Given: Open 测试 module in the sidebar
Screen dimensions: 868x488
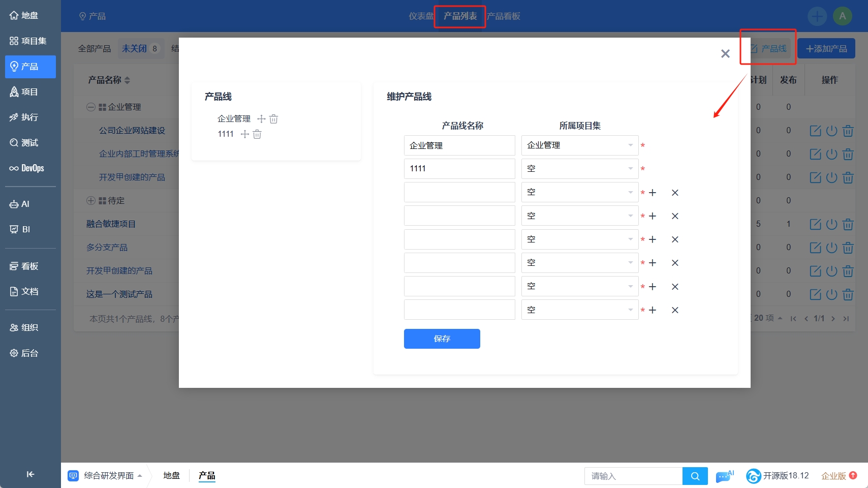Looking at the screenshot, I should pos(24,143).
